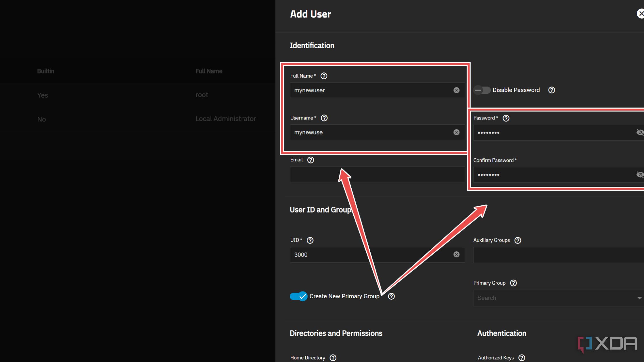Select the Directories and Permissions section
This screenshot has height=362, width=644.
pyautogui.click(x=336, y=333)
